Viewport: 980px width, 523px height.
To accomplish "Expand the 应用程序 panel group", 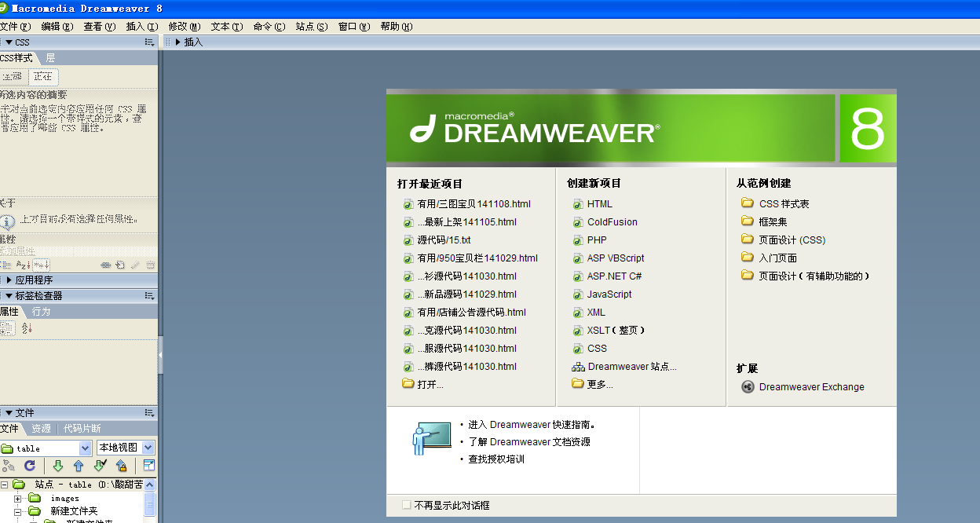I will point(9,280).
